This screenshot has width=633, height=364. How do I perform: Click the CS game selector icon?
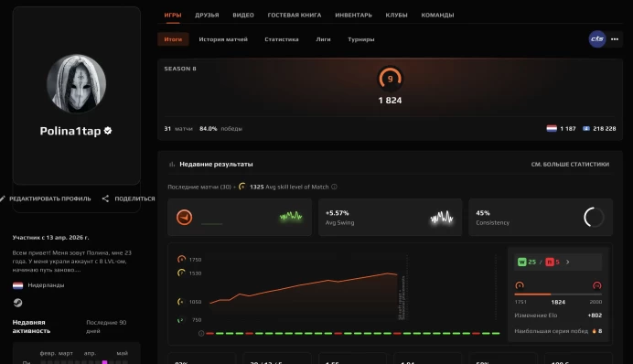tap(597, 39)
